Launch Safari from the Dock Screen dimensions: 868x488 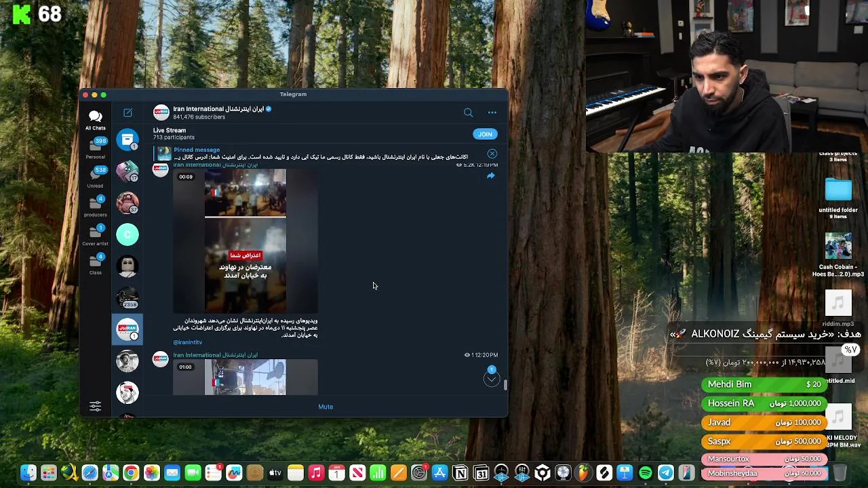click(x=90, y=473)
